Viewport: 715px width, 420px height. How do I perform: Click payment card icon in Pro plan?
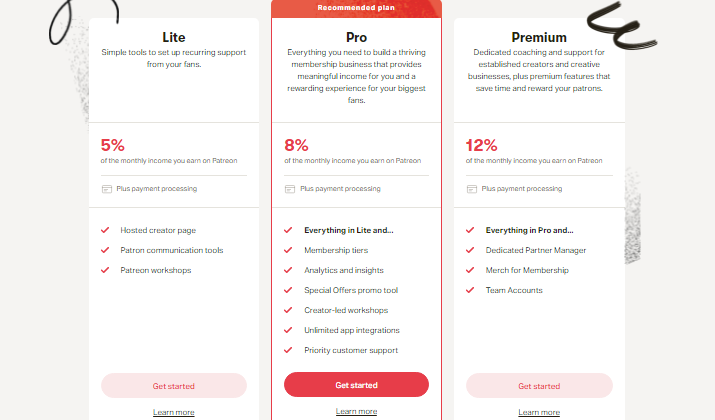pyautogui.click(x=290, y=189)
